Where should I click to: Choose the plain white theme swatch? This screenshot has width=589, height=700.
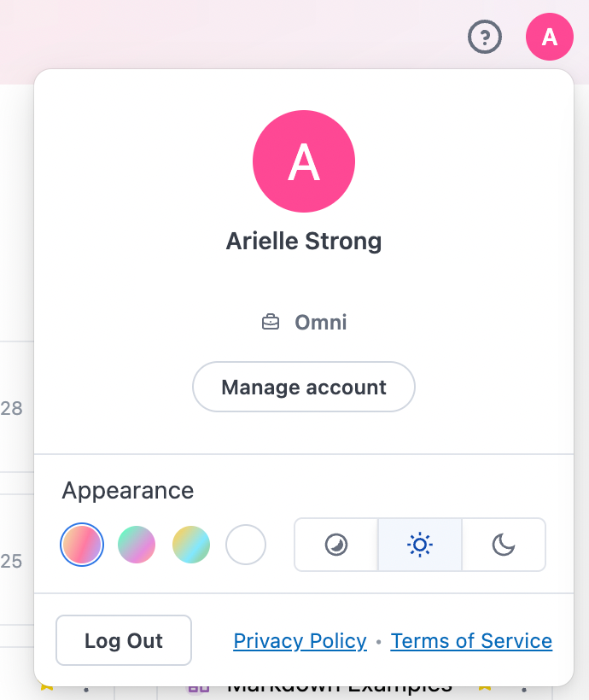pyautogui.click(x=246, y=545)
